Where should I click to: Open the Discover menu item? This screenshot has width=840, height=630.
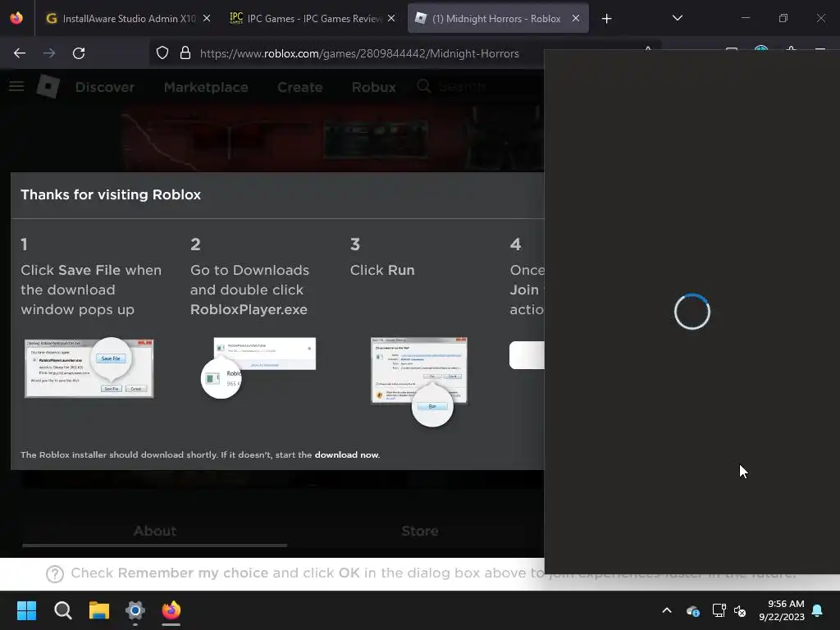[105, 87]
